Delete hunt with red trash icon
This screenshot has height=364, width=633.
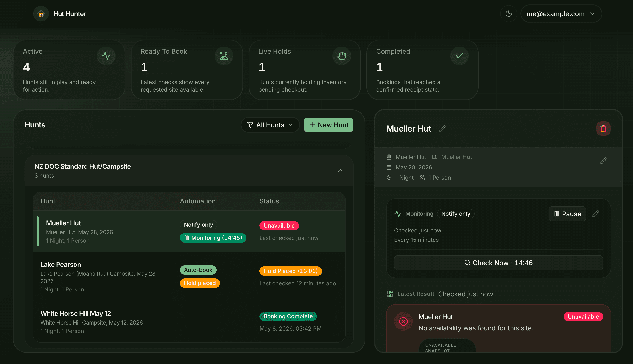pos(603,129)
